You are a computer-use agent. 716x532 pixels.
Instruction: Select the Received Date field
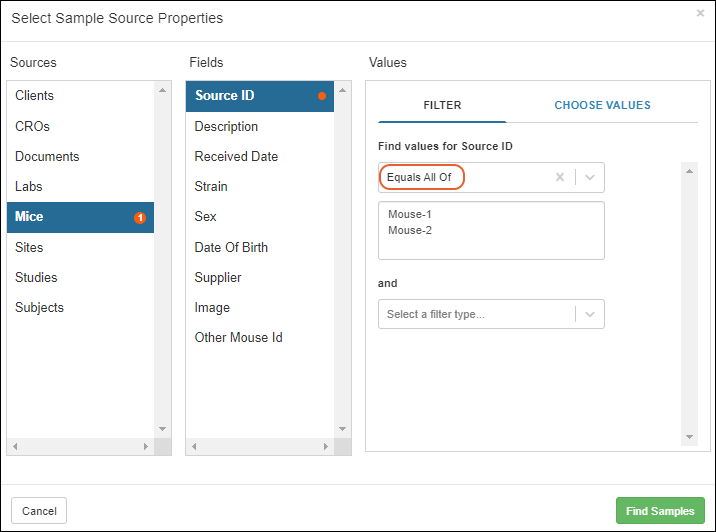[236, 156]
